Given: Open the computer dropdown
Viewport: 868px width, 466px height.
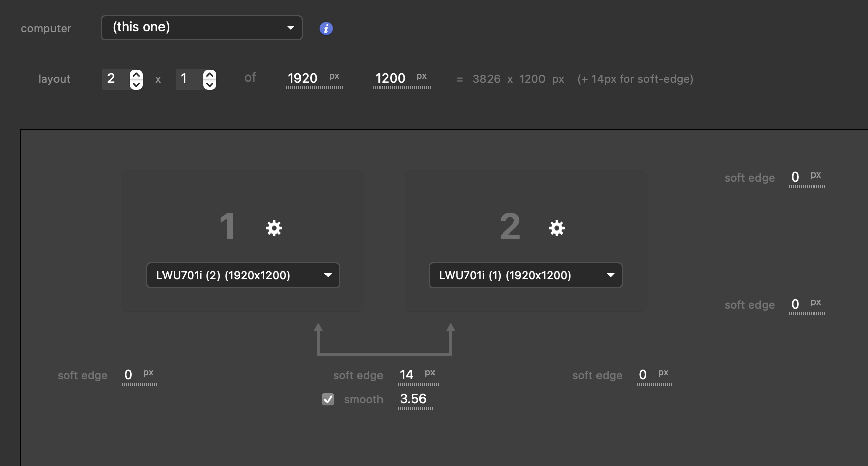Looking at the screenshot, I should (x=201, y=28).
